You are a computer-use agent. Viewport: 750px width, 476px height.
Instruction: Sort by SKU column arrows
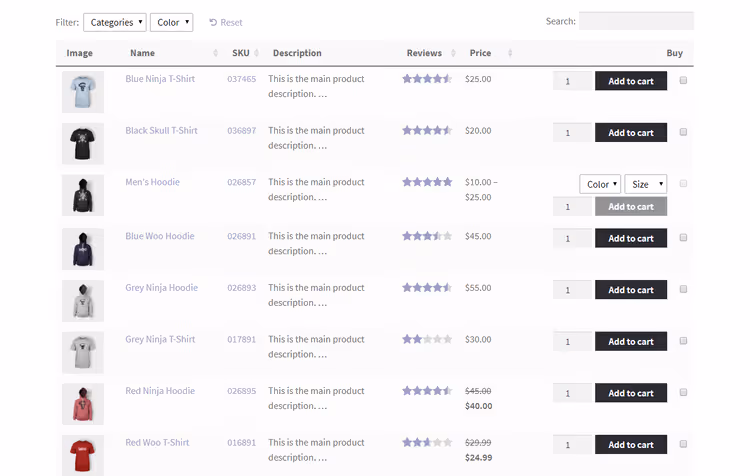coord(256,53)
